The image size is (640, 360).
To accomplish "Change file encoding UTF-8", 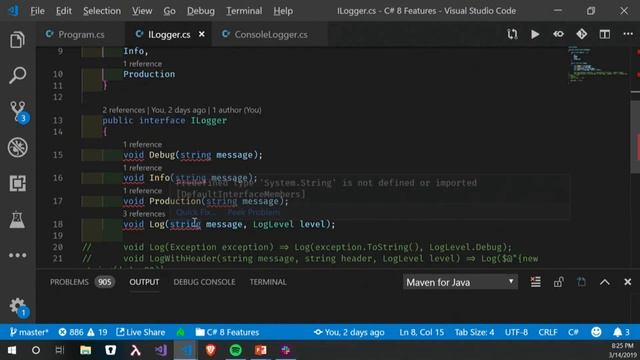I will pyautogui.click(x=516, y=332).
